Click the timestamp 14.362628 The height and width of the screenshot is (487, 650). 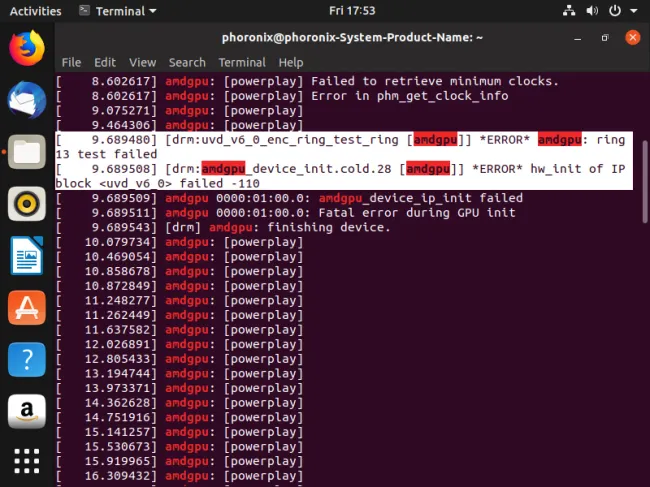[x=117, y=403]
